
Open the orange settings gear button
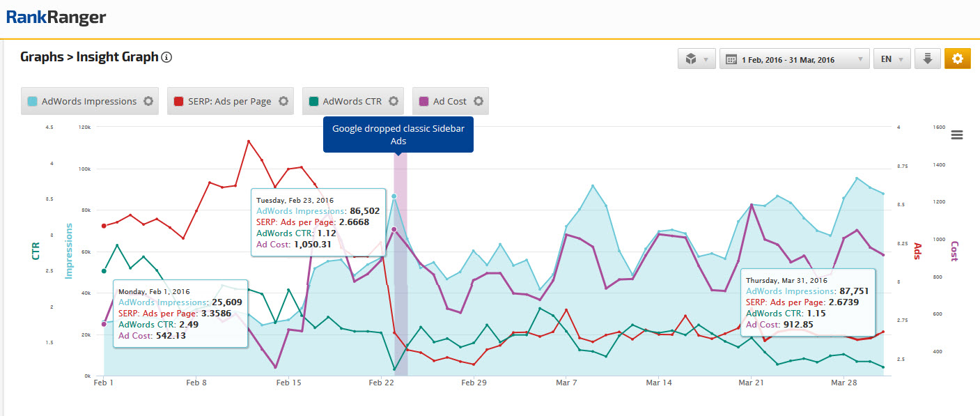tap(957, 59)
